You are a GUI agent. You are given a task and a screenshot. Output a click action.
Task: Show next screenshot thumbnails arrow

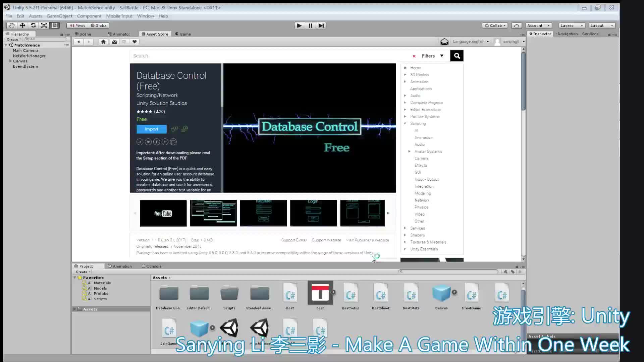(388, 213)
